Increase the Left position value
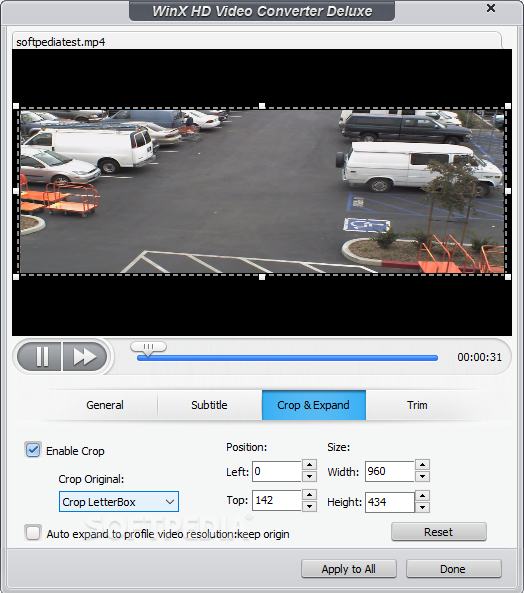This screenshot has height=593, width=524. [x=310, y=465]
